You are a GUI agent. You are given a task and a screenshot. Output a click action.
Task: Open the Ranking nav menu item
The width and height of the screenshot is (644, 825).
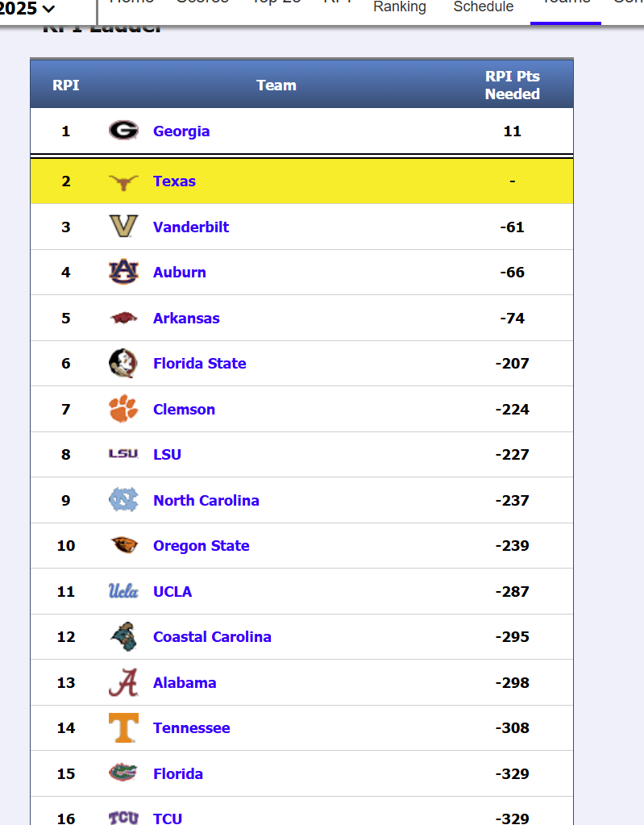pyautogui.click(x=400, y=6)
